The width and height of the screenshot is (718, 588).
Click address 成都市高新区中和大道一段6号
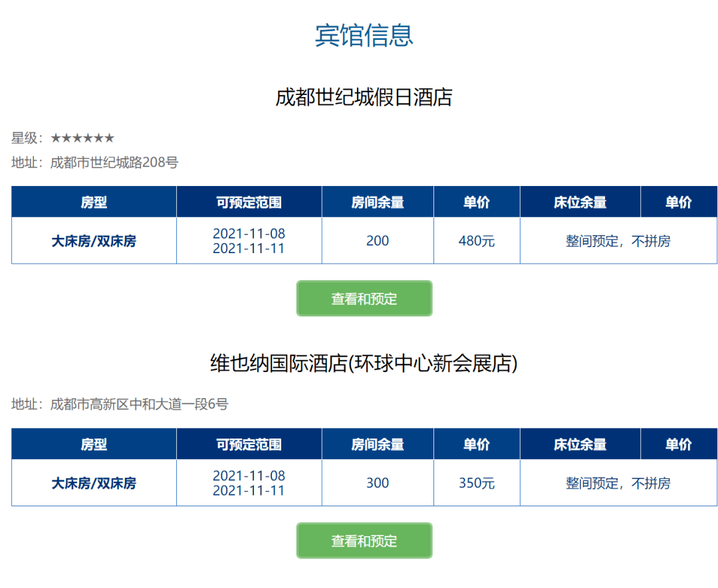click(139, 404)
